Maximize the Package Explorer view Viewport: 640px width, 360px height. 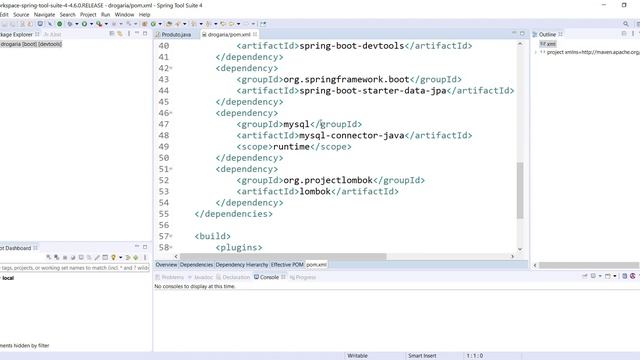(145, 33)
